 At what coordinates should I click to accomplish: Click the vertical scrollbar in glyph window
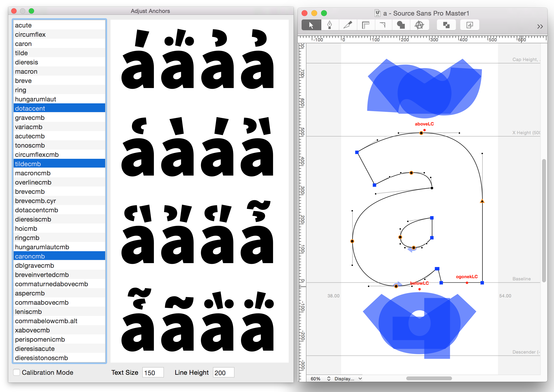544,220
